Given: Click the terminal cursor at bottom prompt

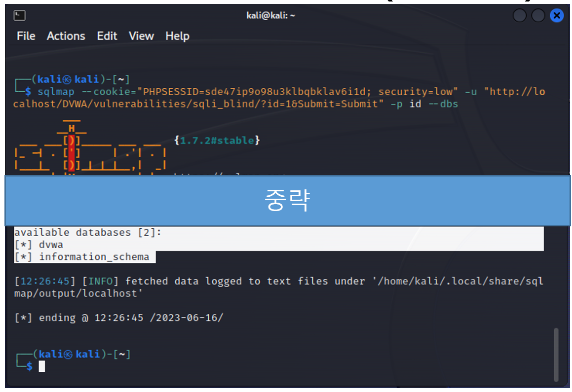Looking at the screenshot, I should click(x=42, y=366).
